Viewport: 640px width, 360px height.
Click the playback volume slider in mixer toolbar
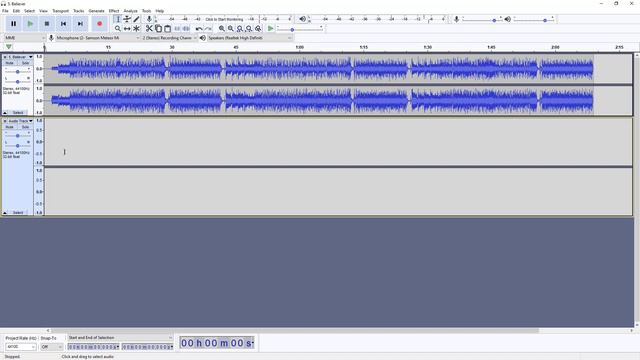point(533,20)
